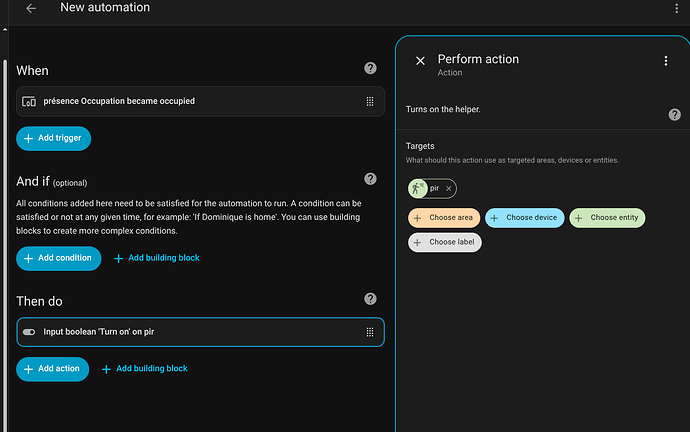The height and width of the screenshot is (432, 690).
Task: Open the automation overflow menu at top right
Action: (x=676, y=8)
